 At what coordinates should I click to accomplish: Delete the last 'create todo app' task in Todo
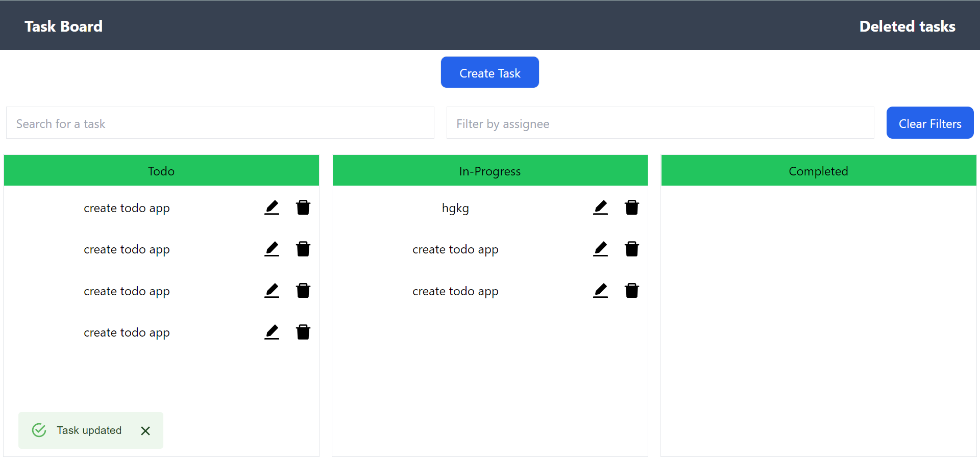[303, 332]
